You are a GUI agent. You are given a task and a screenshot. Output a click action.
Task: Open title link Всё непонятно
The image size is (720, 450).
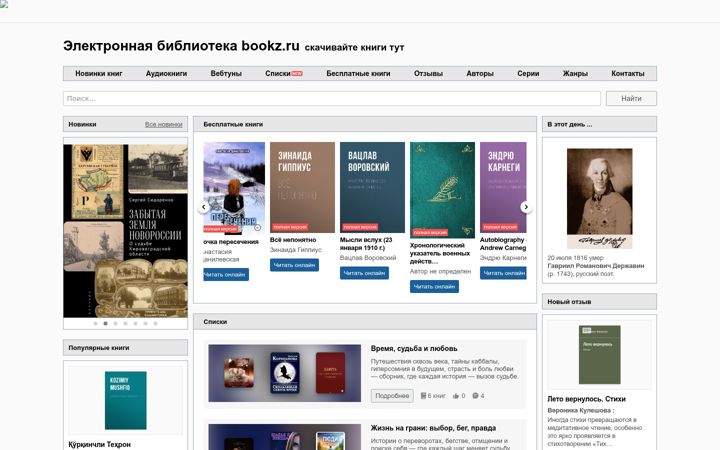[x=293, y=240]
